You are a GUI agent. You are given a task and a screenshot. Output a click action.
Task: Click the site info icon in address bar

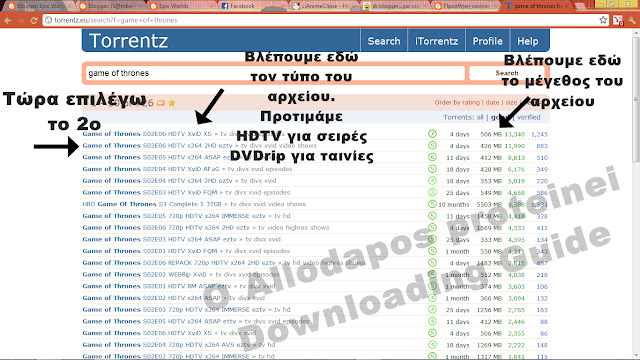pyautogui.click(x=48, y=20)
